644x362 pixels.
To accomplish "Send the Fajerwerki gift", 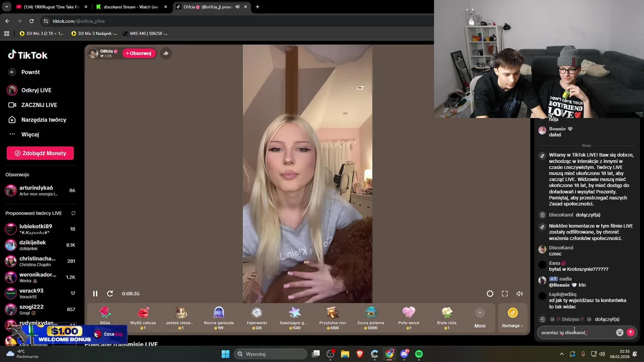I will (257, 318).
